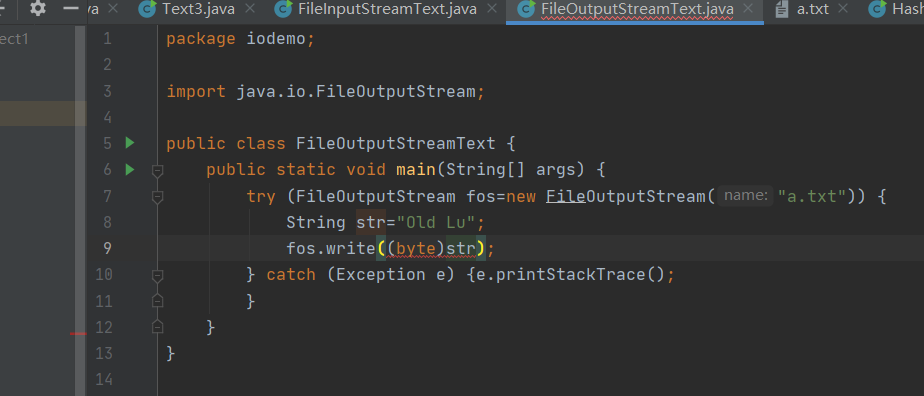
Task: Jump to the red error stripe mark
Action: [78, 334]
